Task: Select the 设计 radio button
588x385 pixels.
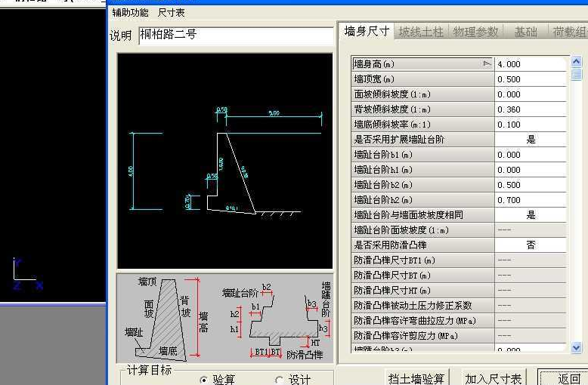Action: click(x=279, y=380)
